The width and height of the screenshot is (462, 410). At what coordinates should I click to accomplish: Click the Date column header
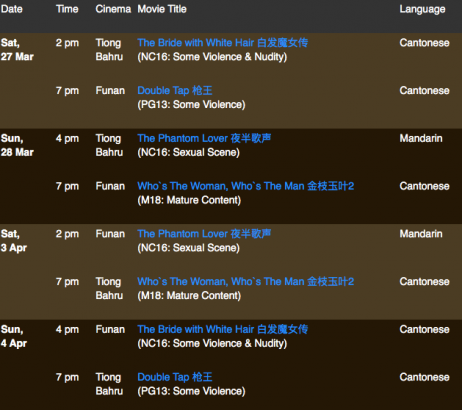12,9
